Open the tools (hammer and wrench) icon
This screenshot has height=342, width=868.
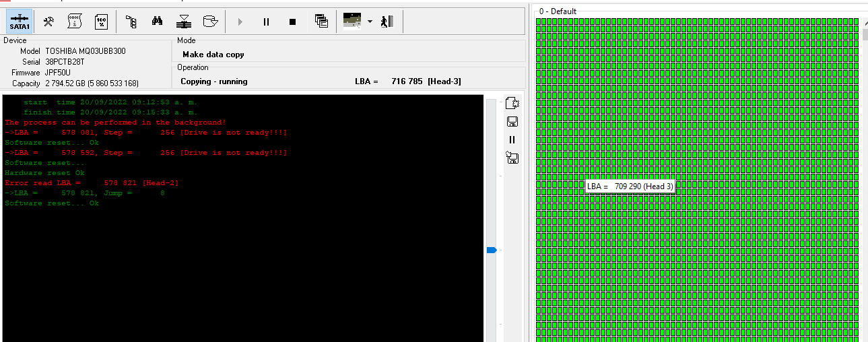coord(48,22)
